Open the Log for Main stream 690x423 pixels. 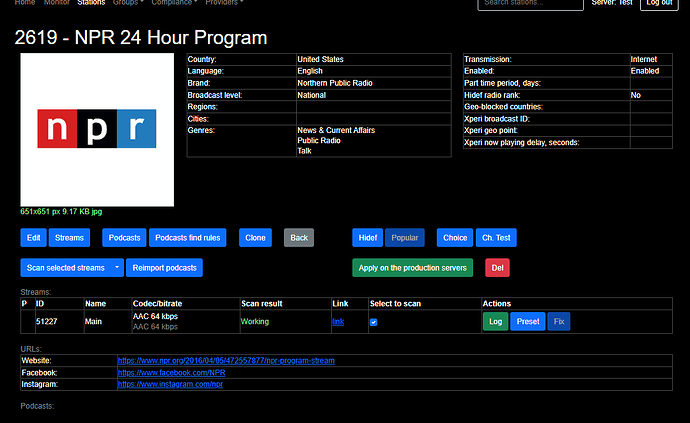495,321
